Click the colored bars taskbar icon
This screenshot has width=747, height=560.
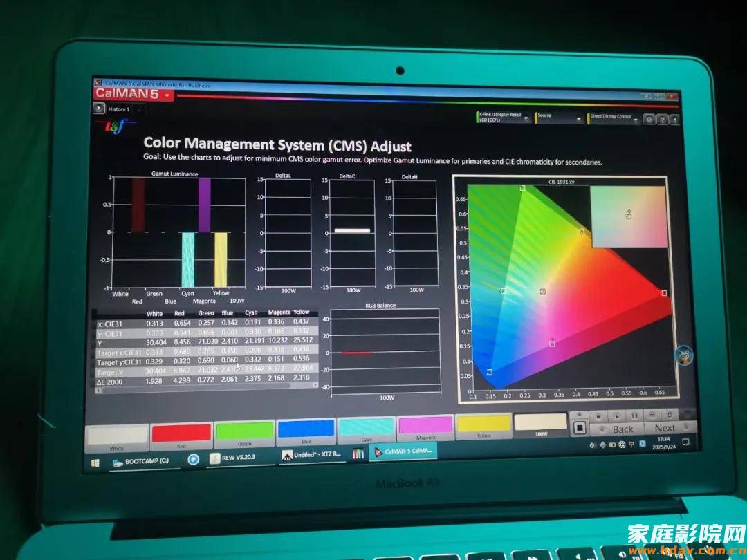point(358,454)
